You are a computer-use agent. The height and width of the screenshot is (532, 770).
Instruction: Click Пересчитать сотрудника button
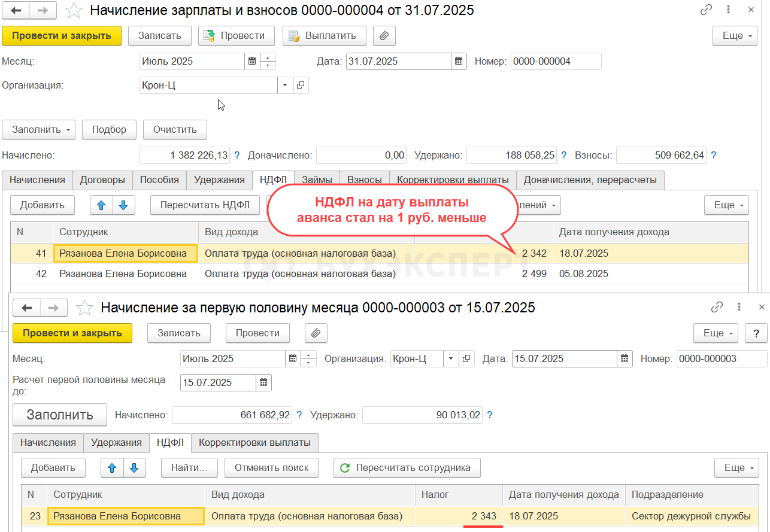click(407, 468)
